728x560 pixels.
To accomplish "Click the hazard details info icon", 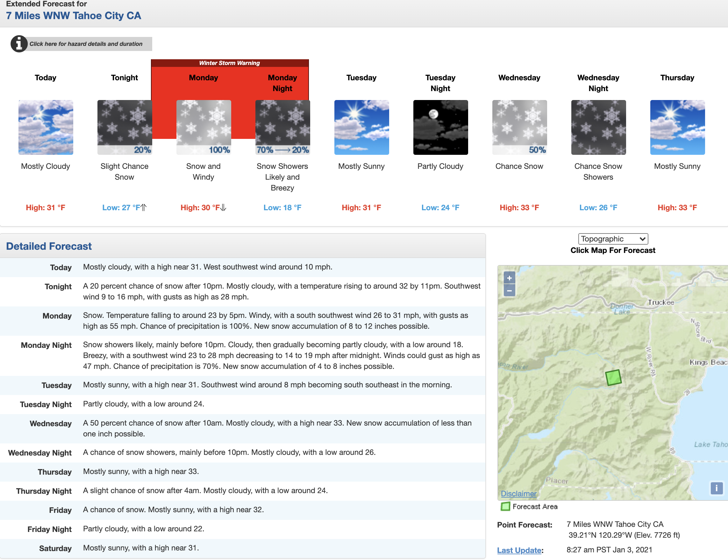I will click(x=19, y=44).
